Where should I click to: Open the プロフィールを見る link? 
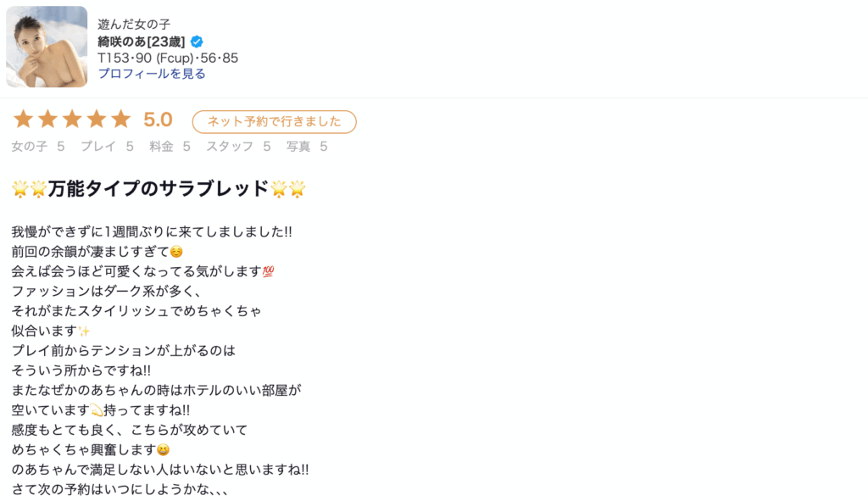[152, 74]
